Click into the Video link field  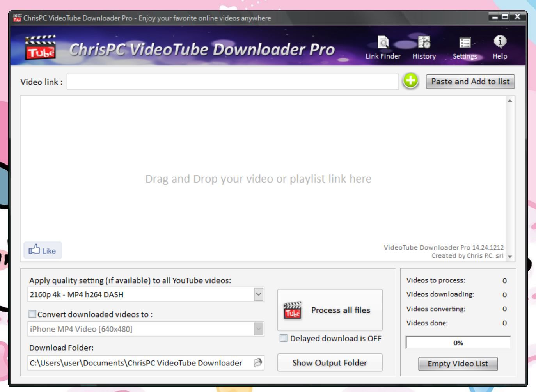[233, 82]
